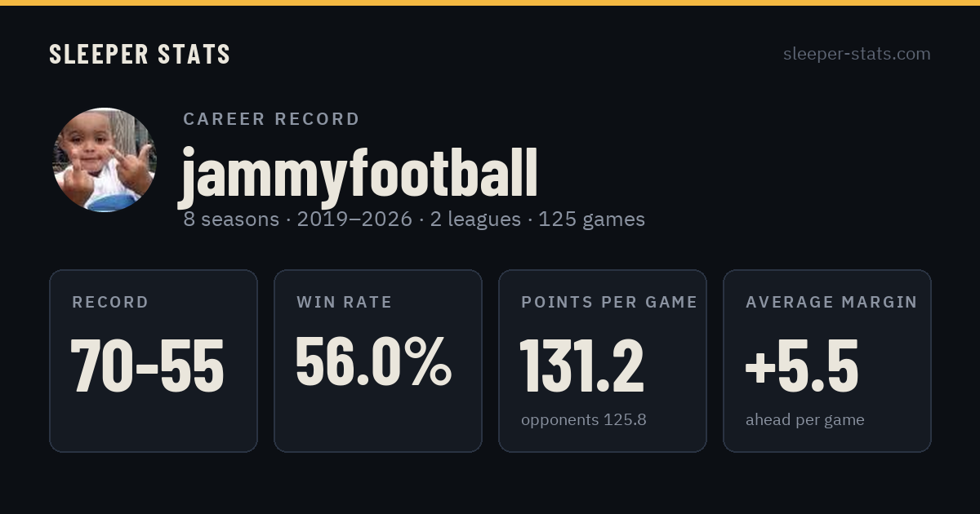This screenshot has width=980, height=514.
Task: Click the CAREER RECORD label
Action: click(x=271, y=119)
